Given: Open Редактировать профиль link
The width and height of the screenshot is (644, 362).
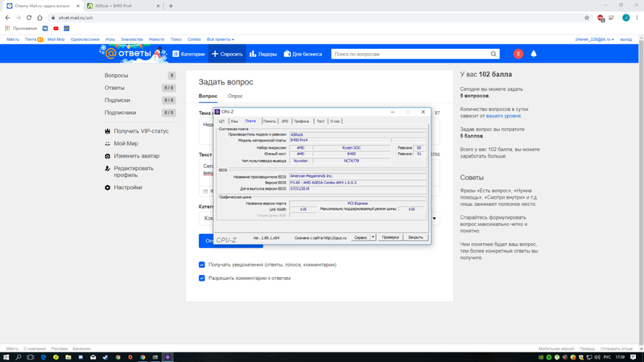Looking at the screenshot, I should (x=134, y=171).
